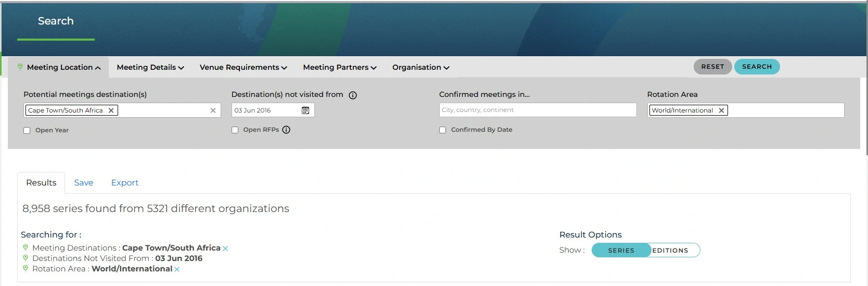
Task: Switch to the Save tab
Action: [x=84, y=183]
